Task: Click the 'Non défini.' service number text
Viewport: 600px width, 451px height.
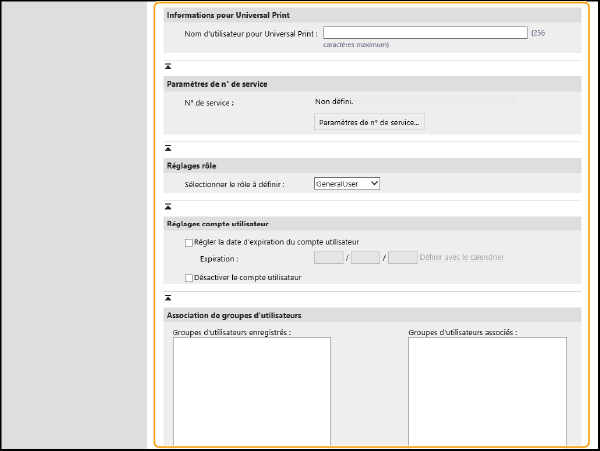Action: [334, 101]
